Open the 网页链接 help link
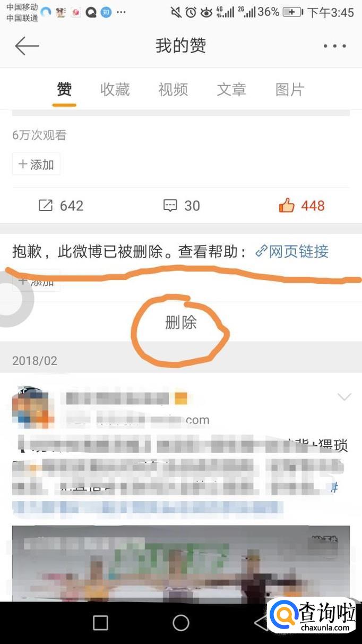 pyautogui.click(x=299, y=251)
